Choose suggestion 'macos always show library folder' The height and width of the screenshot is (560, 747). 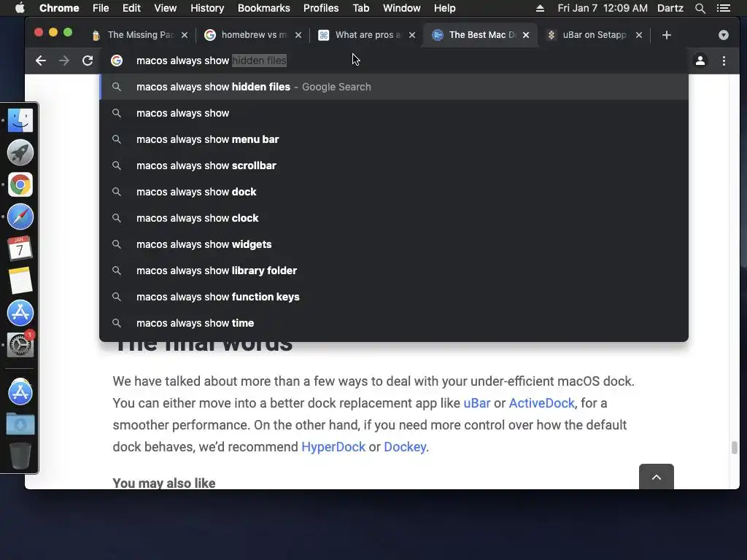393,270
